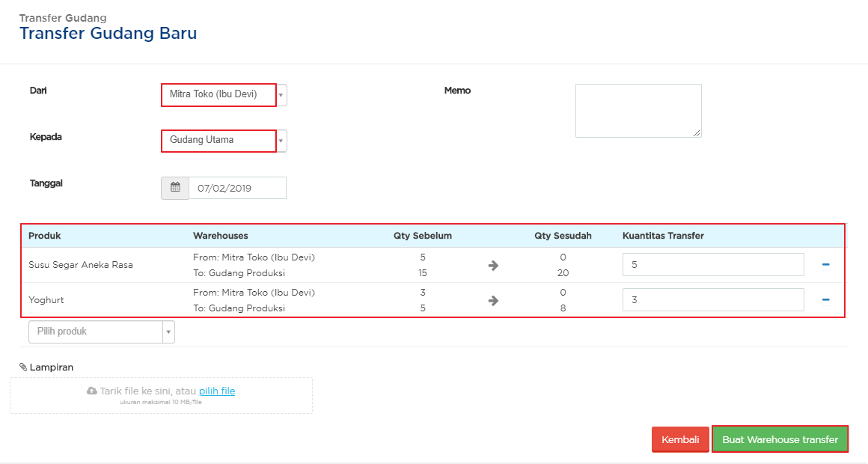Click the Produk column header
Image resolution: width=868 pixels, height=464 pixels.
(45, 236)
